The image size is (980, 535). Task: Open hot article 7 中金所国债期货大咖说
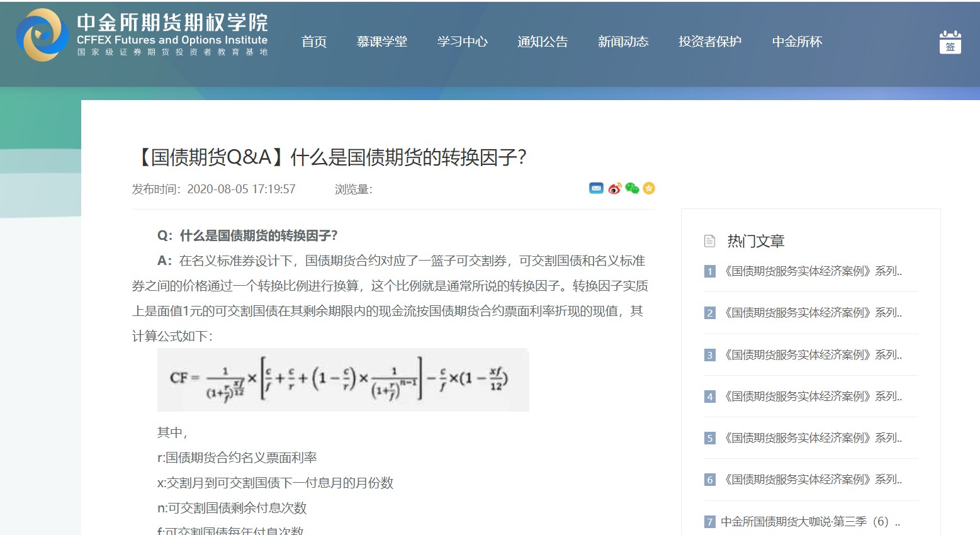coord(809,522)
